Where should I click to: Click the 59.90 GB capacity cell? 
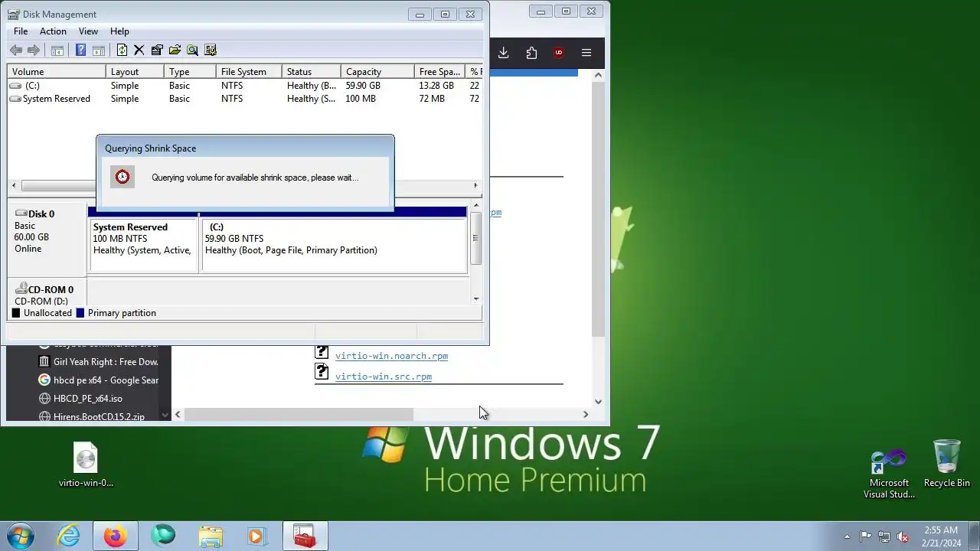[x=363, y=86]
